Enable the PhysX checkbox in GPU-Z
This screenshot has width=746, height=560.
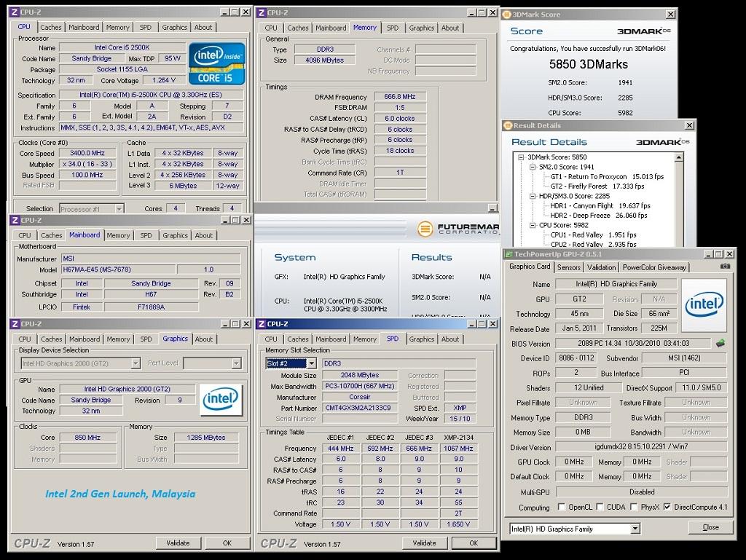633,507
